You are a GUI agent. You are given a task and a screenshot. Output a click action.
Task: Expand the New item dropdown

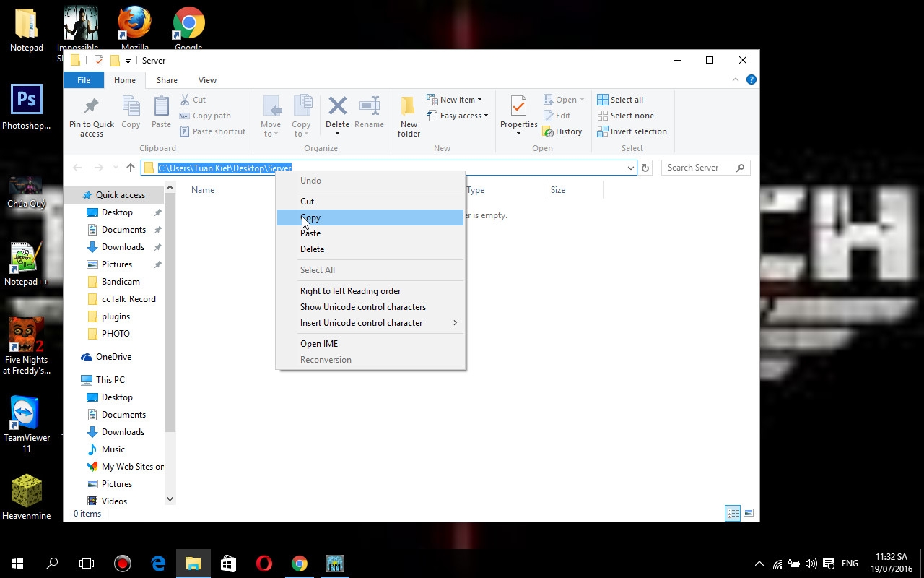[455, 100]
